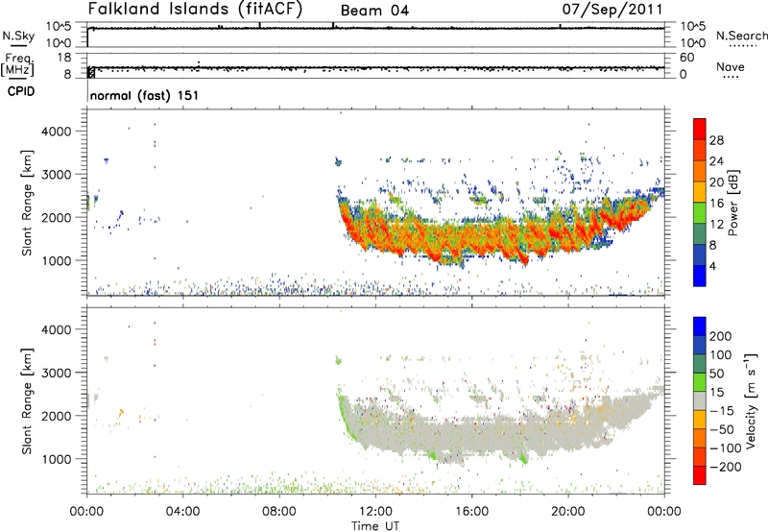Click the red top segment of the power color bar

pos(700,129)
